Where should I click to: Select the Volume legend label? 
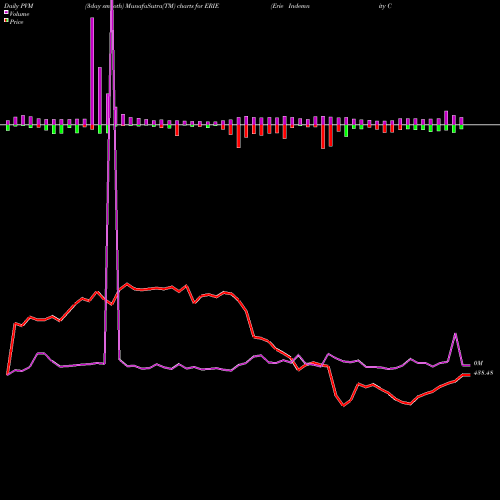(x=19, y=14)
